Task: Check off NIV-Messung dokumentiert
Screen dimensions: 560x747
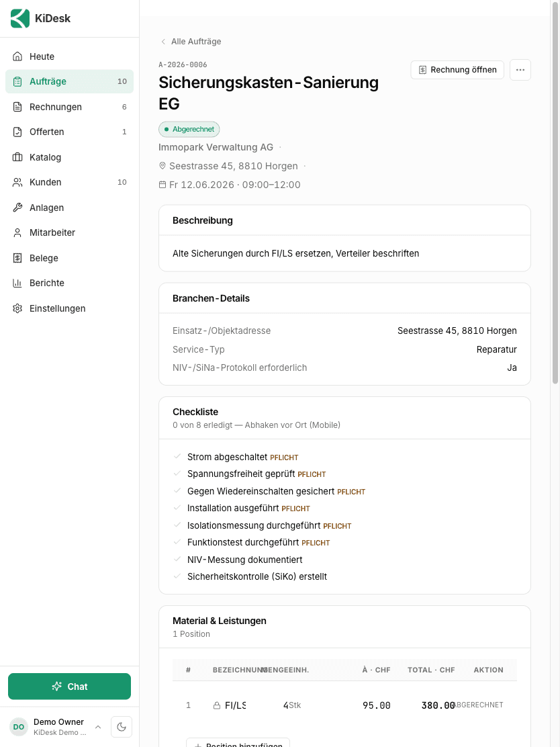Action: tap(177, 560)
